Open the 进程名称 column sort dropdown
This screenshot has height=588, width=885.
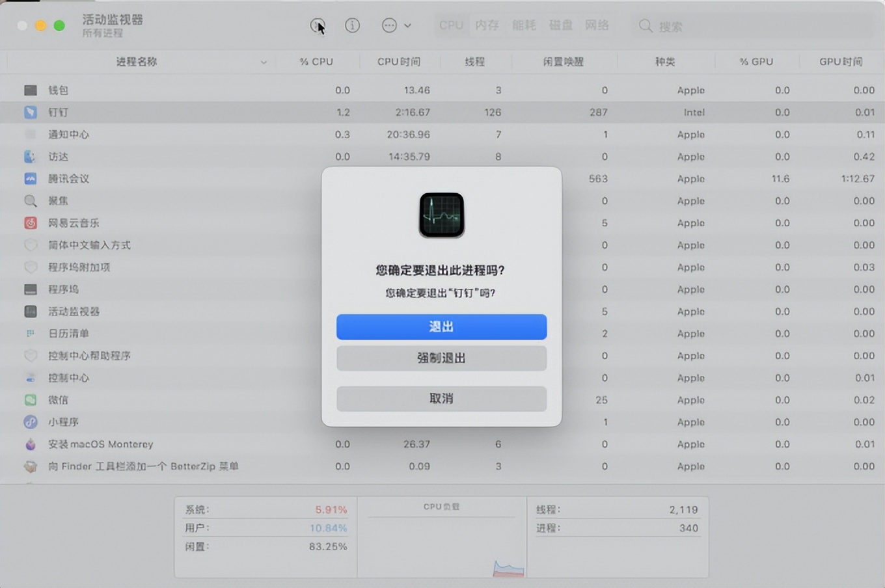point(264,62)
